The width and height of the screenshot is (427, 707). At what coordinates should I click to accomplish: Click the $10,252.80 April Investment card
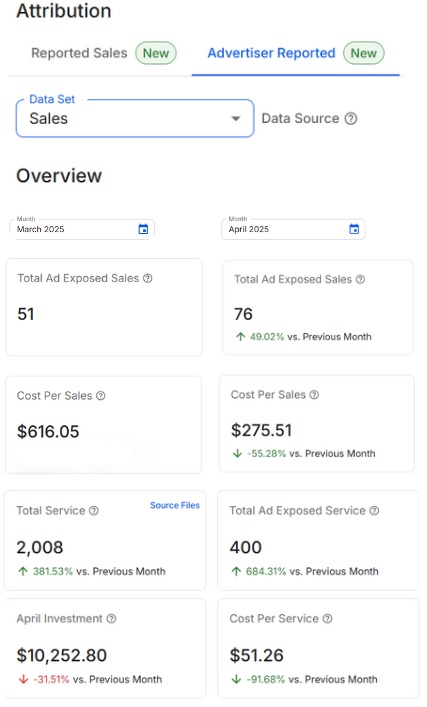[105, 648]
